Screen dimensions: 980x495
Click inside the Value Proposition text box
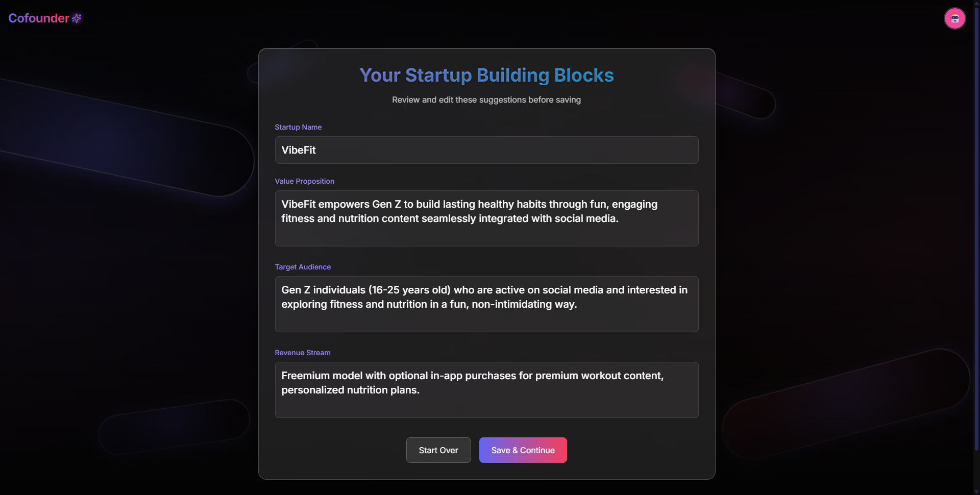(486, 218)
